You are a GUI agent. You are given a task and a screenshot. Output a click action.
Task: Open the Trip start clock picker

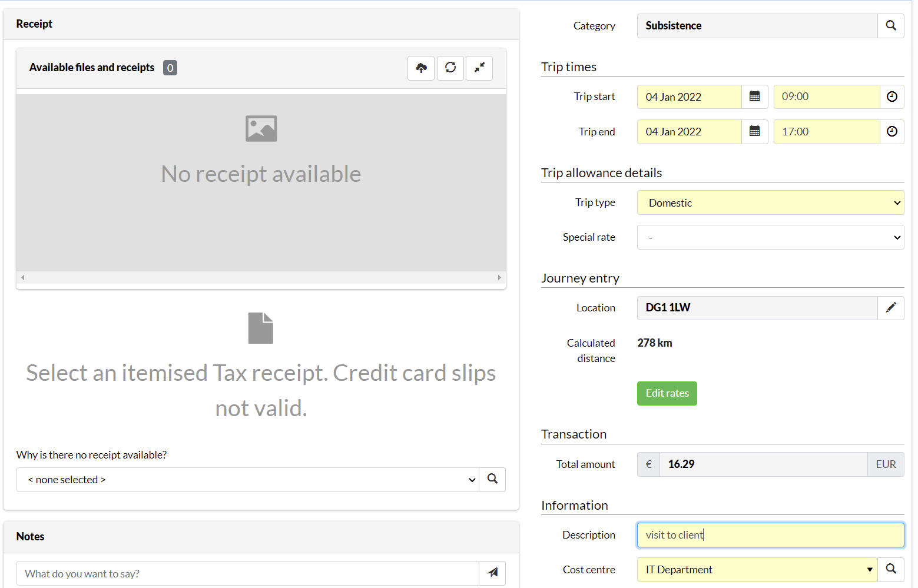click(x=892, y=97)
